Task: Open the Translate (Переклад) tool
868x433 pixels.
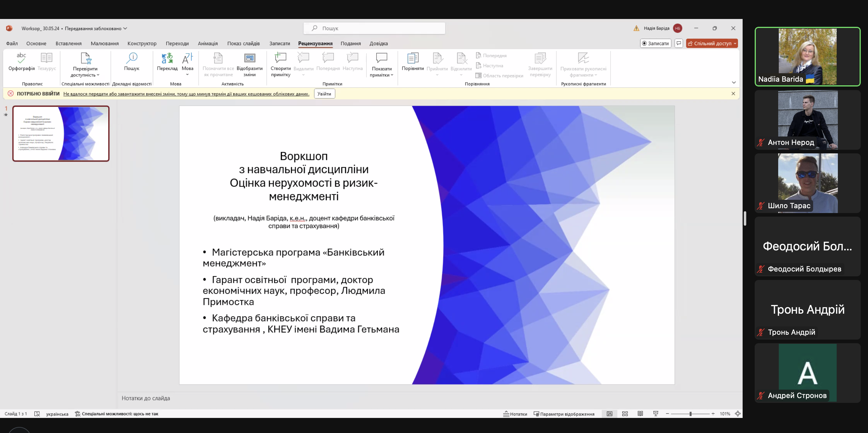Action: point(167,59)
